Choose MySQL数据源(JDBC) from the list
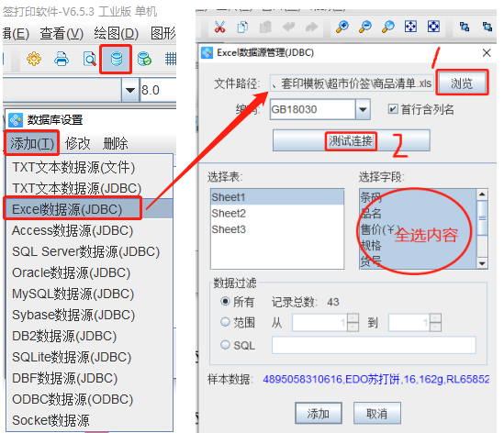The height and width of the screenshot is (433, 504). (73, 294)
